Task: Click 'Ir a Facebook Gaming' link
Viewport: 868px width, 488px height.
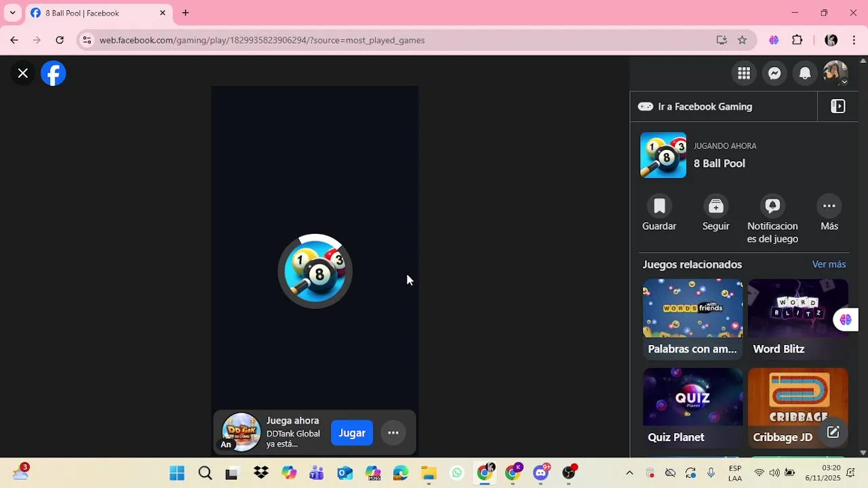Action: [705, 106]
